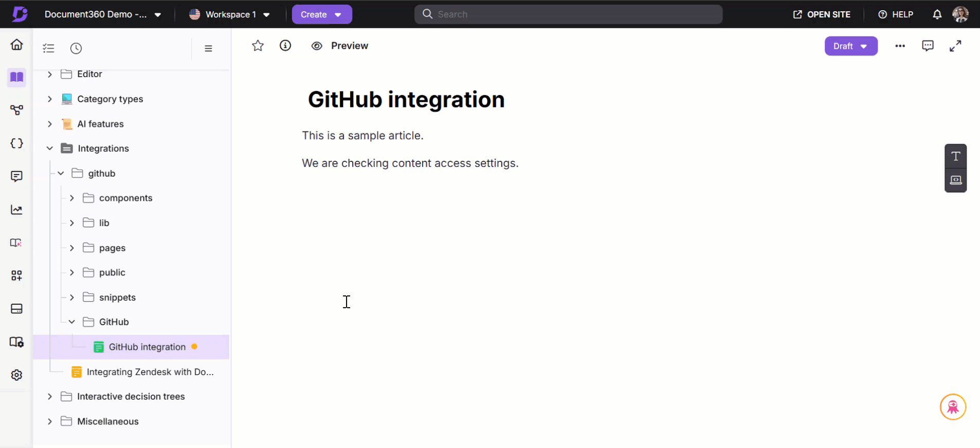Screen dimensions: 980x448
Task: Open the Draft status dropdown
Action: click(850, 46)
